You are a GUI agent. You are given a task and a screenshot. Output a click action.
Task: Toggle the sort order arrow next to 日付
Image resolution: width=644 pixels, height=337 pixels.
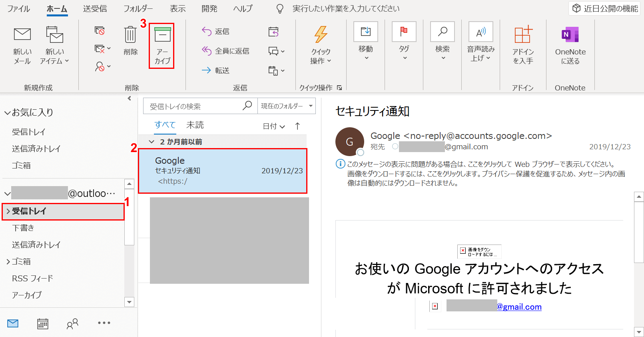(297, 126)
